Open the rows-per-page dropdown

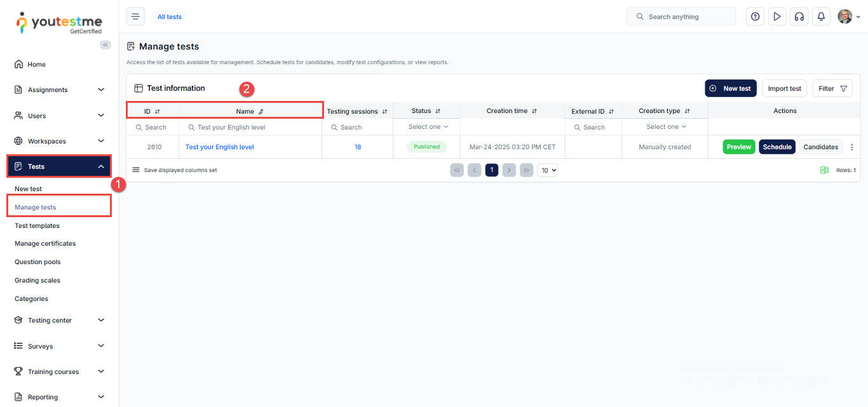pos(547,170)
